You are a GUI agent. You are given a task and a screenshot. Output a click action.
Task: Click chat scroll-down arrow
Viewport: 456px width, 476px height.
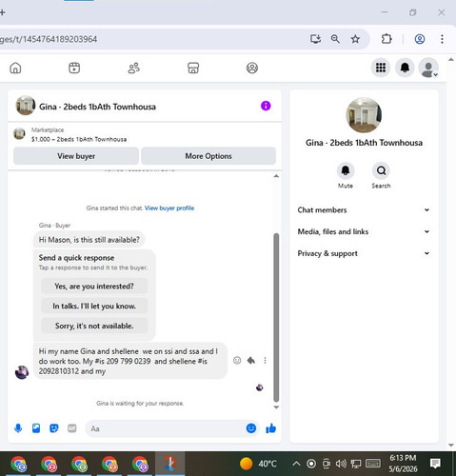click(276, 407)
